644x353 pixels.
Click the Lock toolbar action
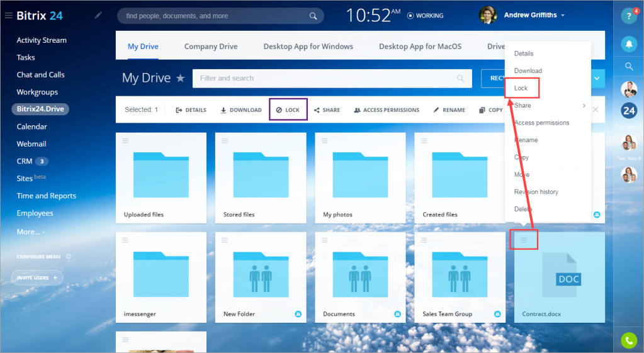pos(288,109)
